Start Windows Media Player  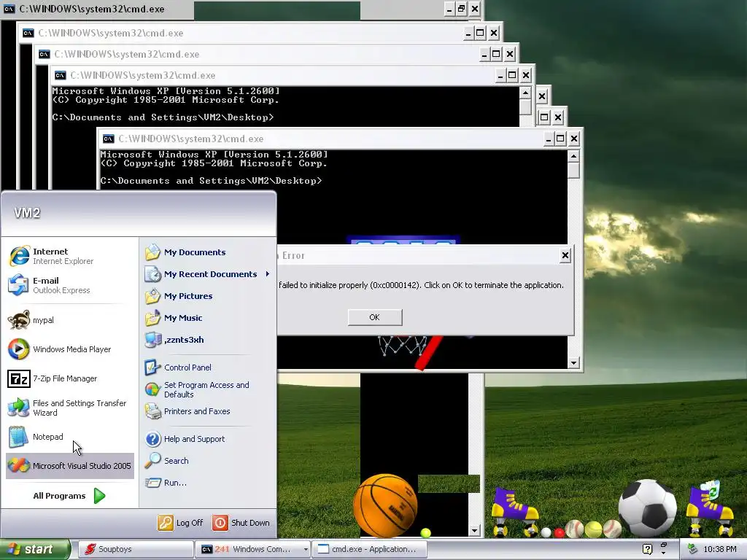coord(69,349)
